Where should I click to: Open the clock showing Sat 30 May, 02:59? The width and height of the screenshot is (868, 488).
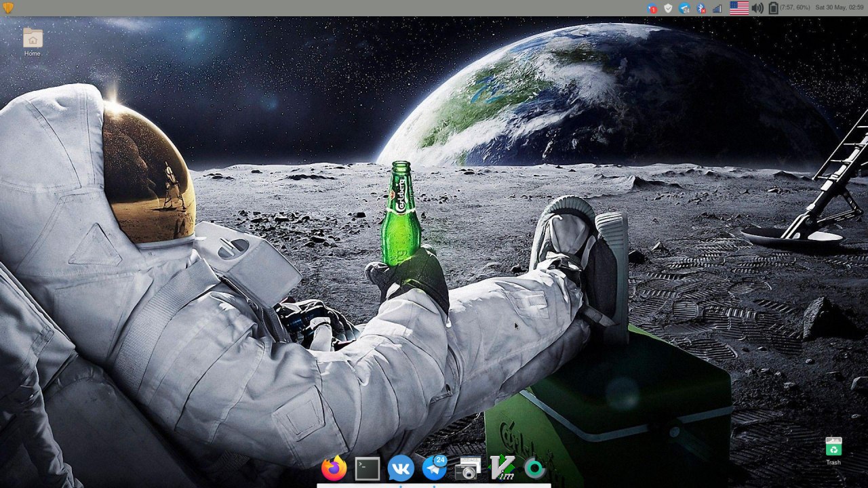coord(839,7)
